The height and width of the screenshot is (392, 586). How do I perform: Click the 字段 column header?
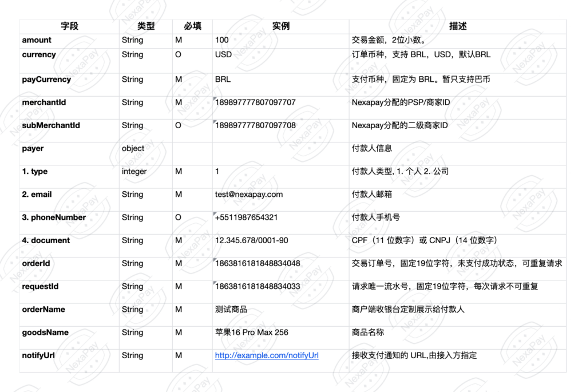(69, 26)
